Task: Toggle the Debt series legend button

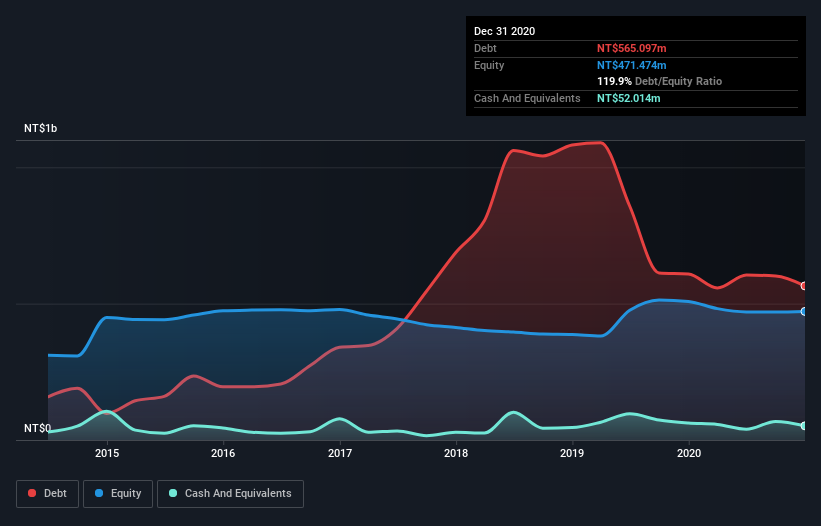Action: tap(48, 494)
